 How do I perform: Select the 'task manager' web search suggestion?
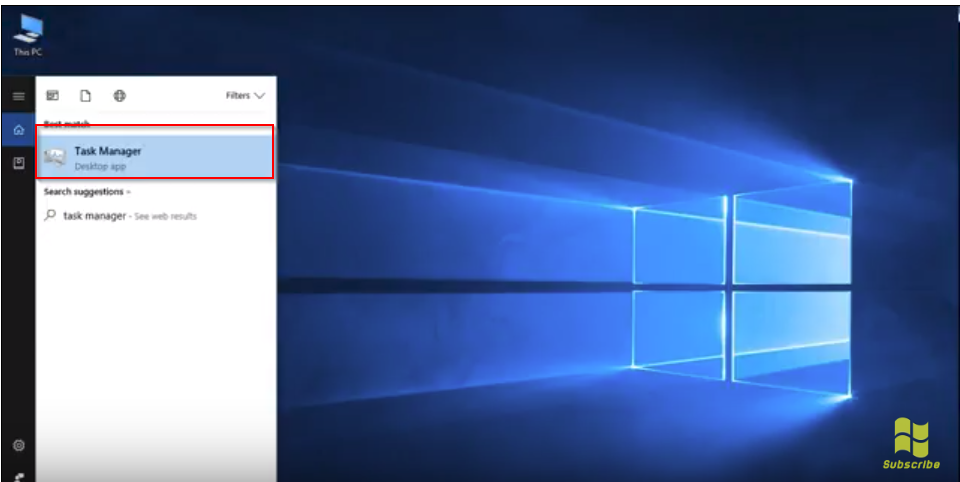pyautogui.click(x=95, y=216)
